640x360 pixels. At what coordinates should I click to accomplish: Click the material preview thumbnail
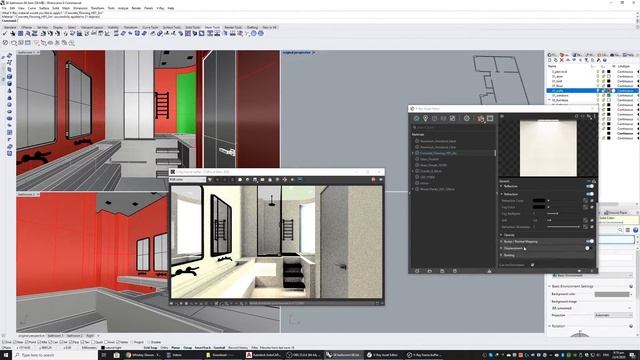point(548,148)
